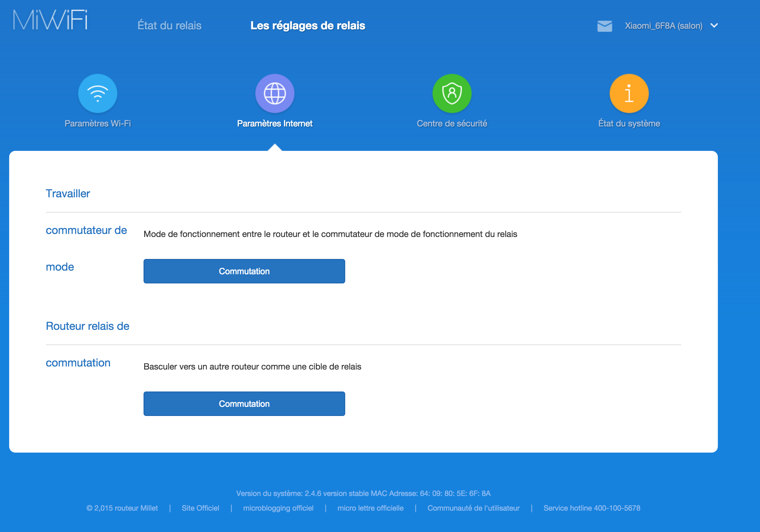Click the Travailler section heading
Viewport: 760px width, 532px height.
pyautogui.click(x=68, y=194)
